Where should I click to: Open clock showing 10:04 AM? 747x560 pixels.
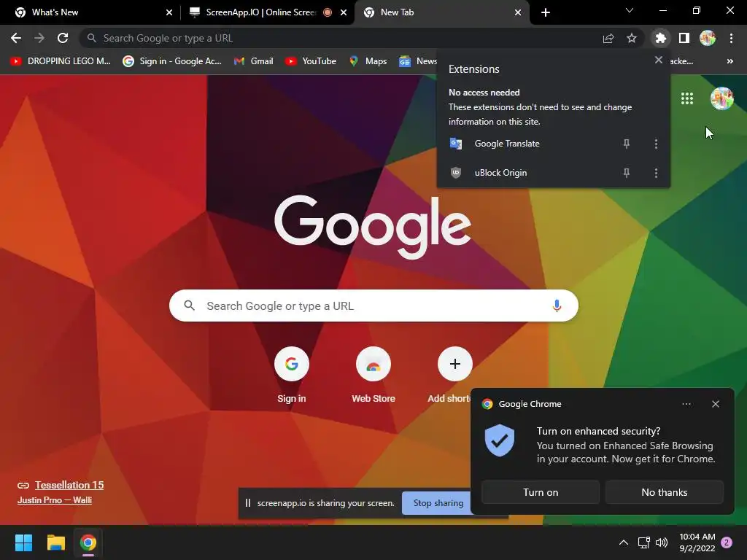pyautogui.click(x=697, y=542)
